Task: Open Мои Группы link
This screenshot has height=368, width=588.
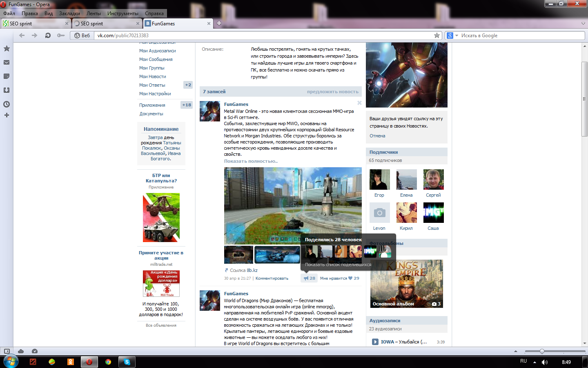Action: click(x=151, y=68)
